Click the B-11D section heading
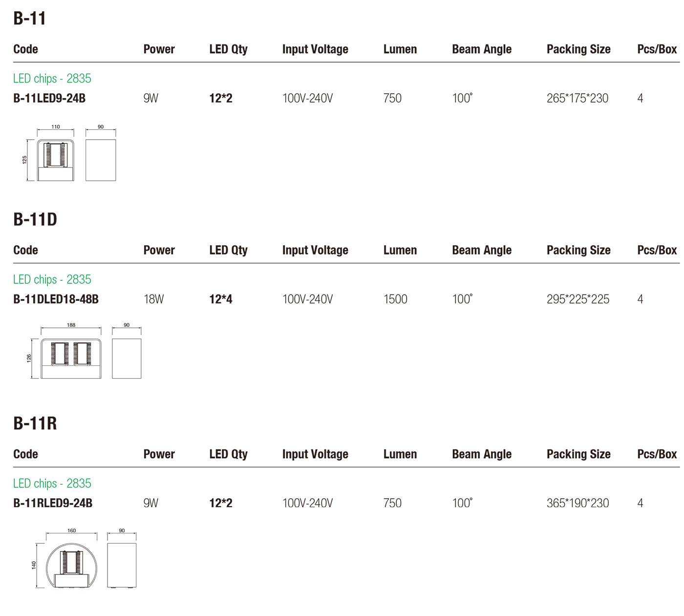 coord(35,219)
